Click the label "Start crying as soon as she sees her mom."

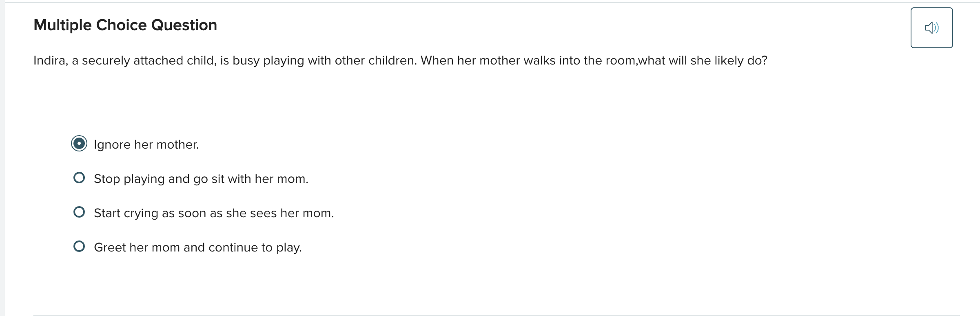click(x=214, y=213)
